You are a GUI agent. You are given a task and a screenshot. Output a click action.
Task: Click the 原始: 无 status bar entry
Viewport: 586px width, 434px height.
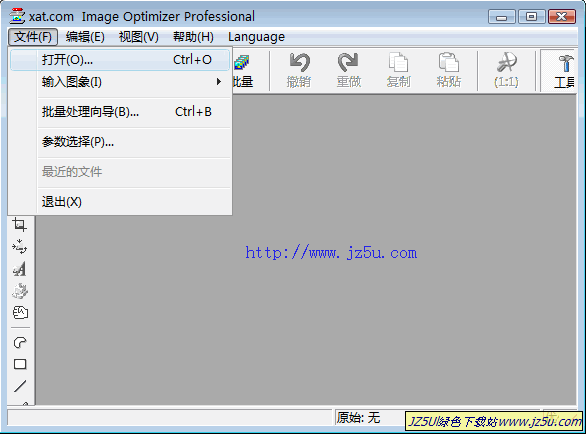pos(358,418)
